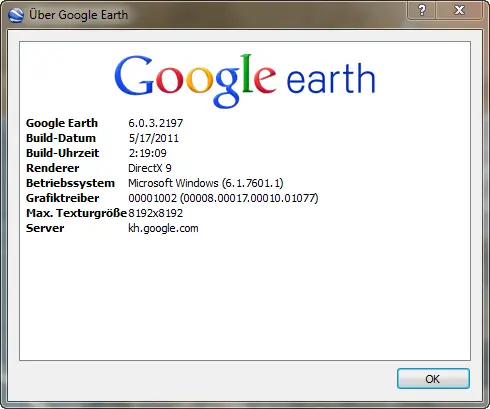This screenshot has height=409, width=490.
Task: Click the Build-Uhrzeit label
Action: [63, 153]
